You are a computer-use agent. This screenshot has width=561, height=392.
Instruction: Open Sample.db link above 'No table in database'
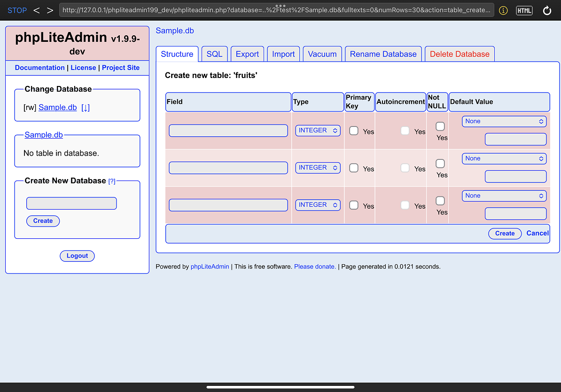tap(44, 135)
